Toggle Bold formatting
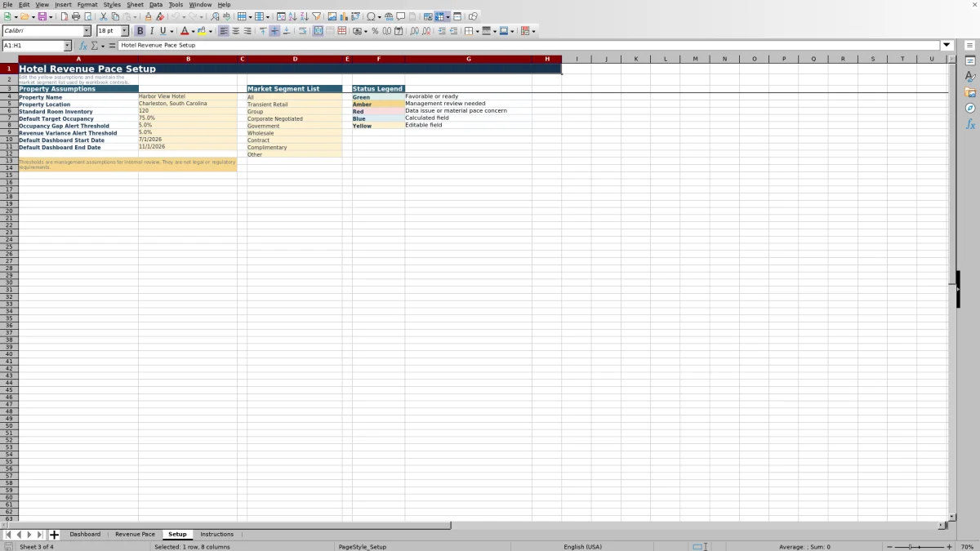980x551 pixels. 140,31
